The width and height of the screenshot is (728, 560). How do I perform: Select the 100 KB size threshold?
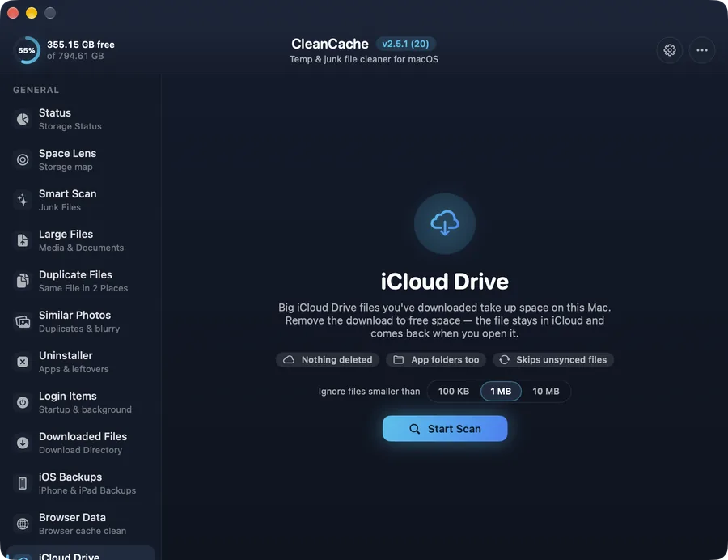click(x=454, y=392)
